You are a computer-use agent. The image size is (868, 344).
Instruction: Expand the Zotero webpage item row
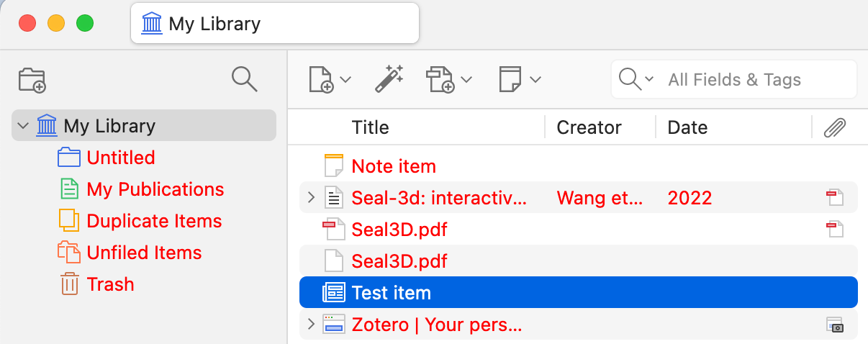click(311, 325)
